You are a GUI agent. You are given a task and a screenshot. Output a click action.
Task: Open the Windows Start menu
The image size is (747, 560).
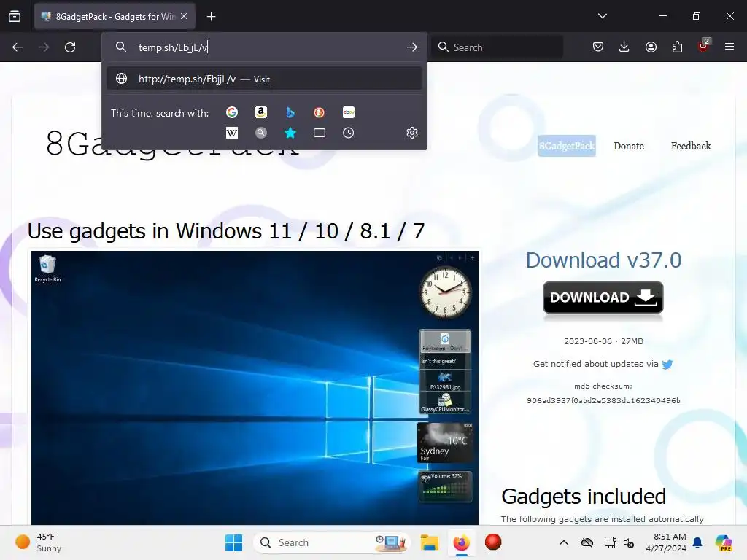point(233,542)
